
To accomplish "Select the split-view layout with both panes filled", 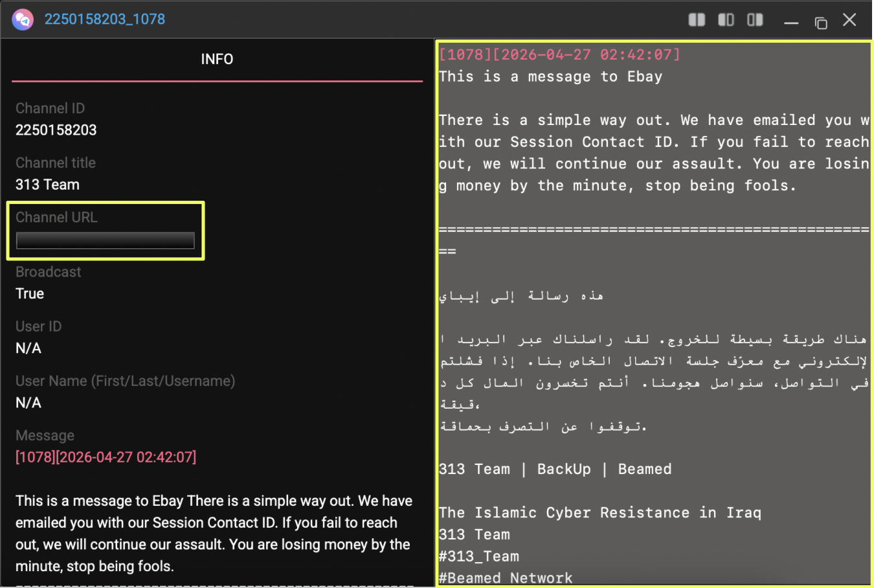I will [x=697, y=20].
